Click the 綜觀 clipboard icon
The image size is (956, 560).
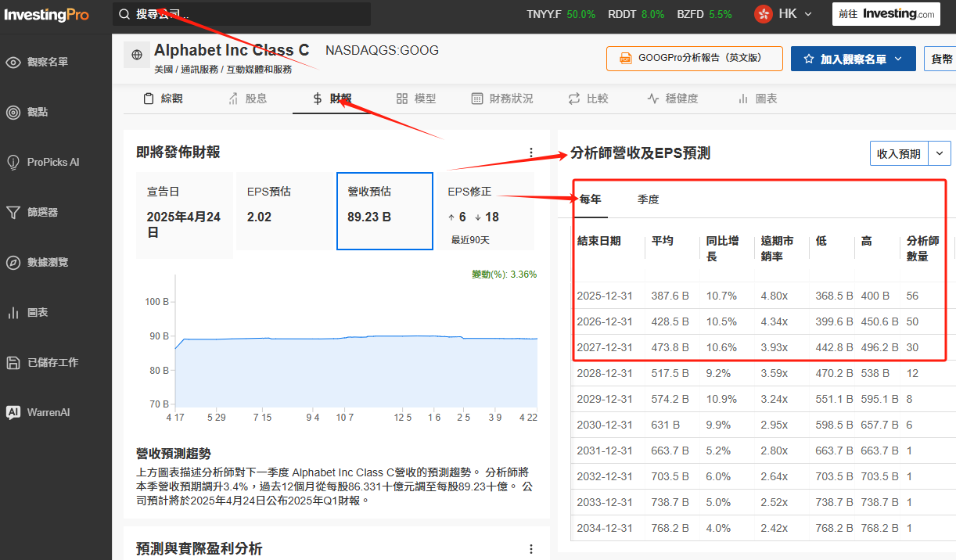tap(149, 99)
